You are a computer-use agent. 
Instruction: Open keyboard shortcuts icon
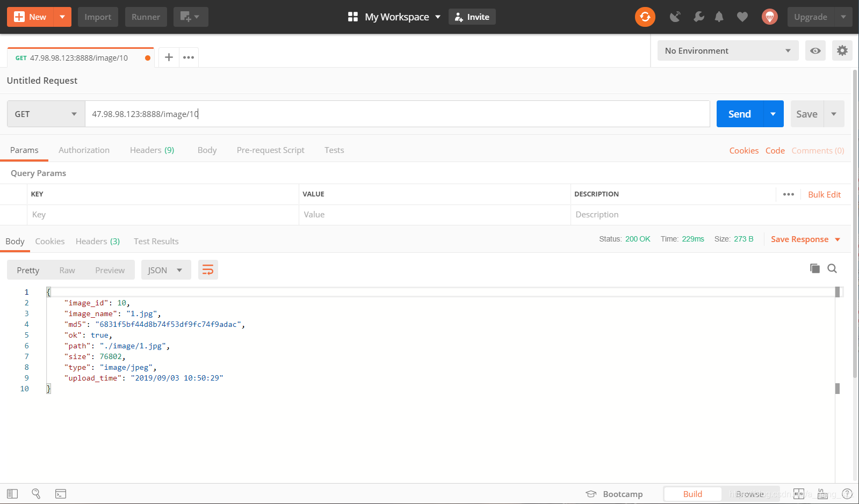click(822, 494)
